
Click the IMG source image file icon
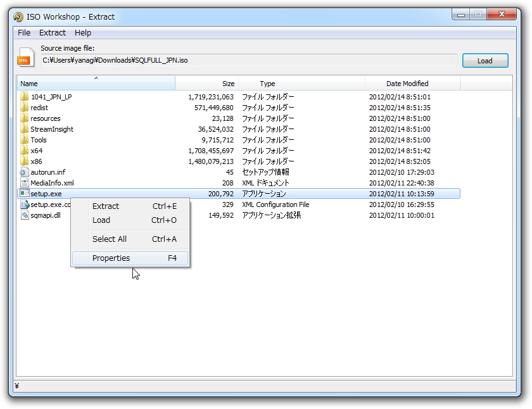(x=26, y=56)
